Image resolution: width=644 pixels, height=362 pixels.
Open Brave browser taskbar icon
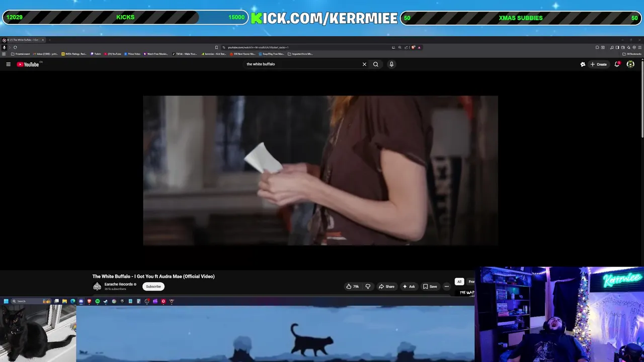(89, 301)
